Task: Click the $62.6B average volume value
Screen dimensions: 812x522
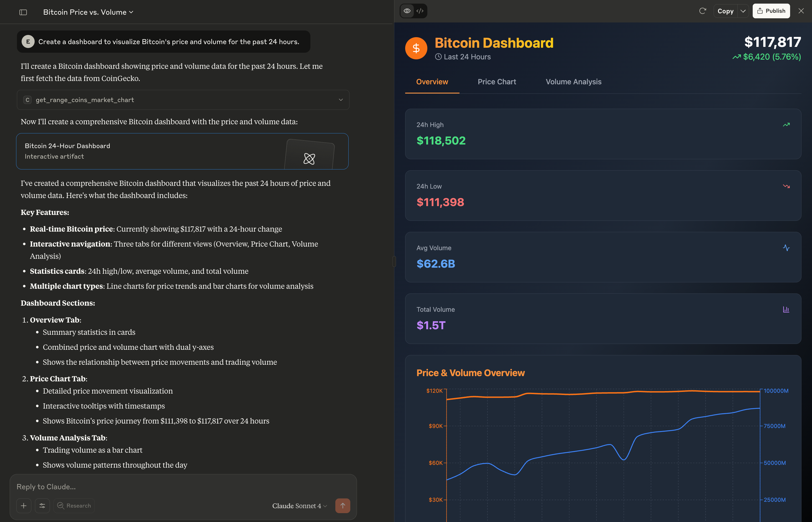Action: 436,264
